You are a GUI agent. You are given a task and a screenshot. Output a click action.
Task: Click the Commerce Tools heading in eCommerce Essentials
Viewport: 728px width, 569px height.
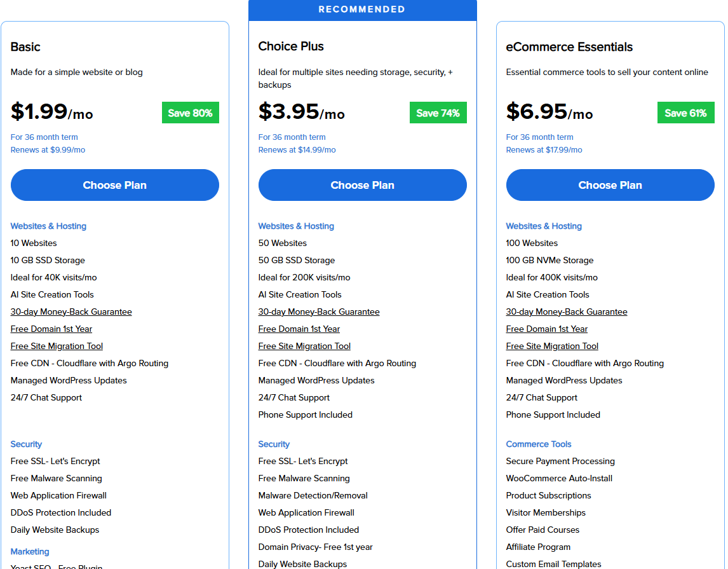click(538, 444)
